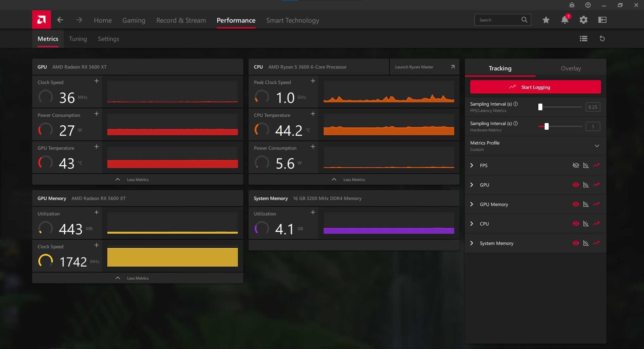
Task: Toggle System Memory overlay graph icon
Action: click(x=586, y=243)
